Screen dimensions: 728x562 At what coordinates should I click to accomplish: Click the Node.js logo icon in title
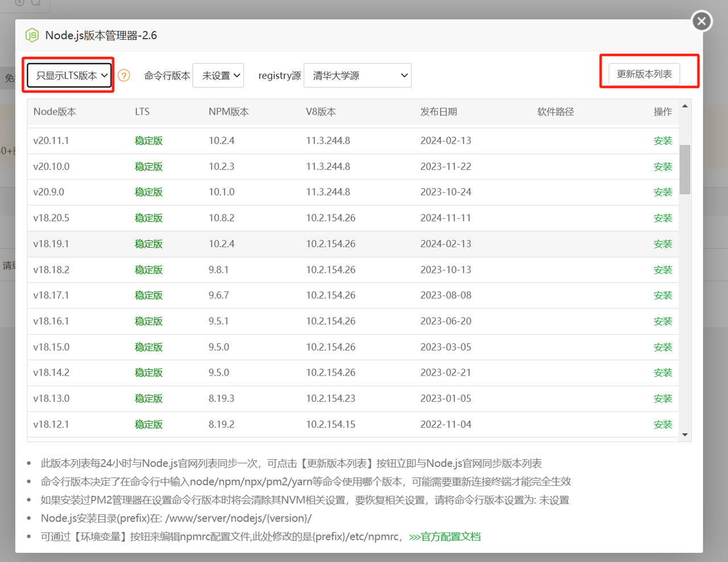pyautogui.click(x=32, y=35)
